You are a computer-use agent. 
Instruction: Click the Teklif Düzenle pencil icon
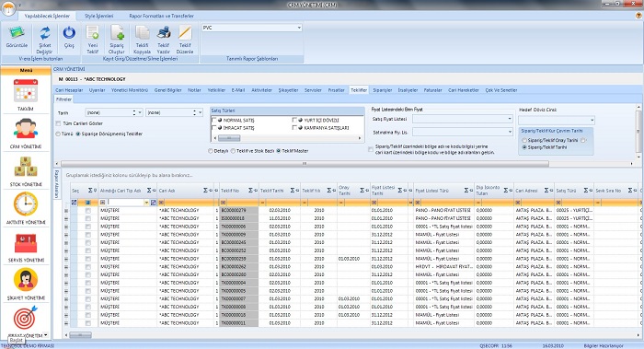click(x=185, y=33)
